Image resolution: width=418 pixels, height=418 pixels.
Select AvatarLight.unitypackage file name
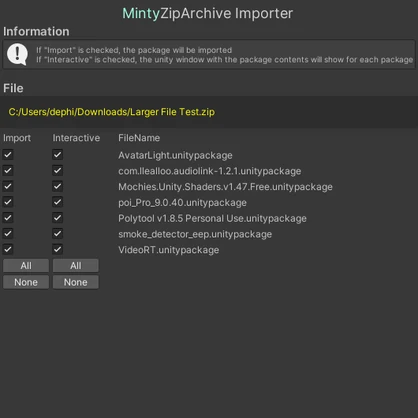coord(175,155)
